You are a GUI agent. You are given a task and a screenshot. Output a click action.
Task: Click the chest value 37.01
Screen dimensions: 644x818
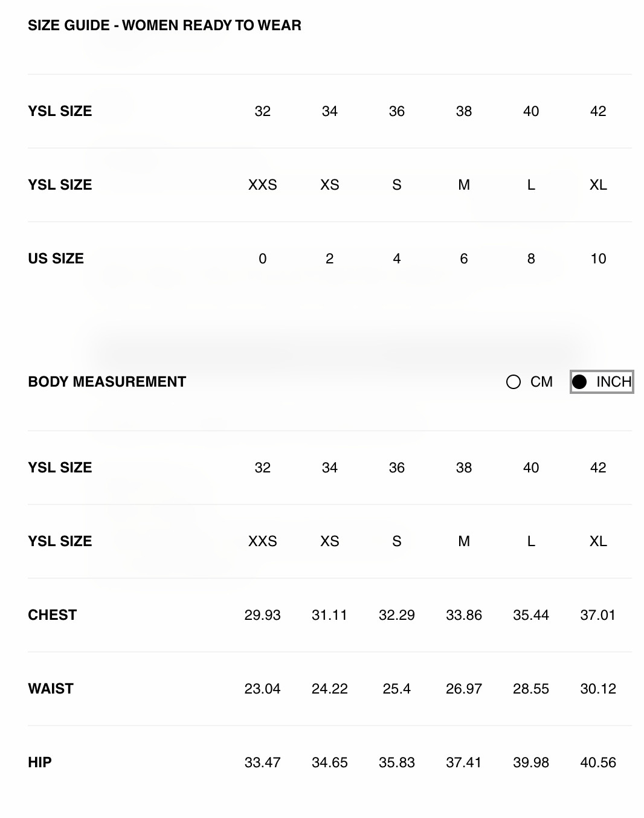click(x=598, y=615)
